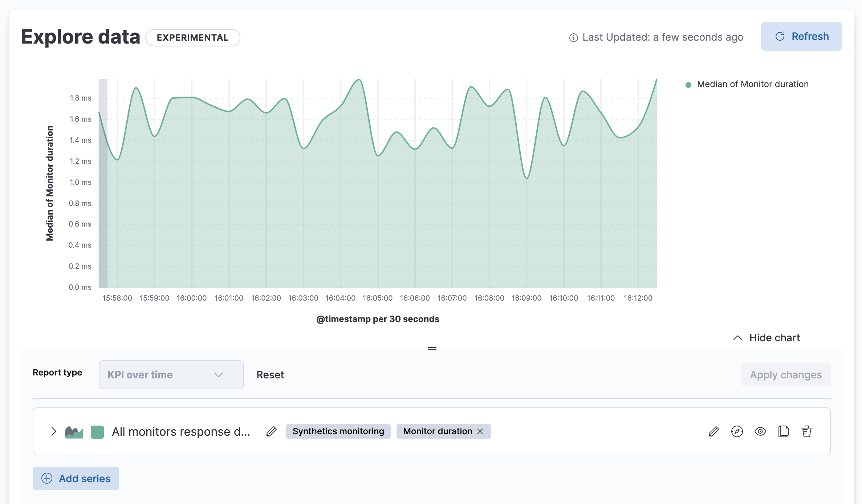Grab the chart resize handle
Screen dimensions: 862x504
click(x=432, y=349)
